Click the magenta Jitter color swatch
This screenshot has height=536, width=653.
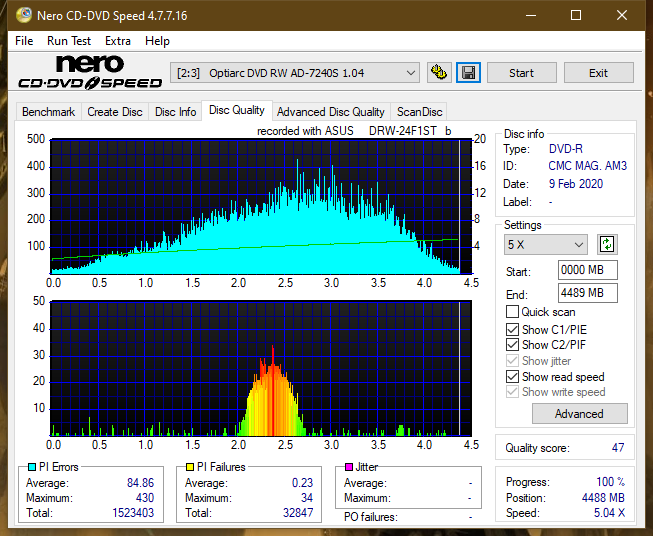pyautogui.click(x=349, y=467)
